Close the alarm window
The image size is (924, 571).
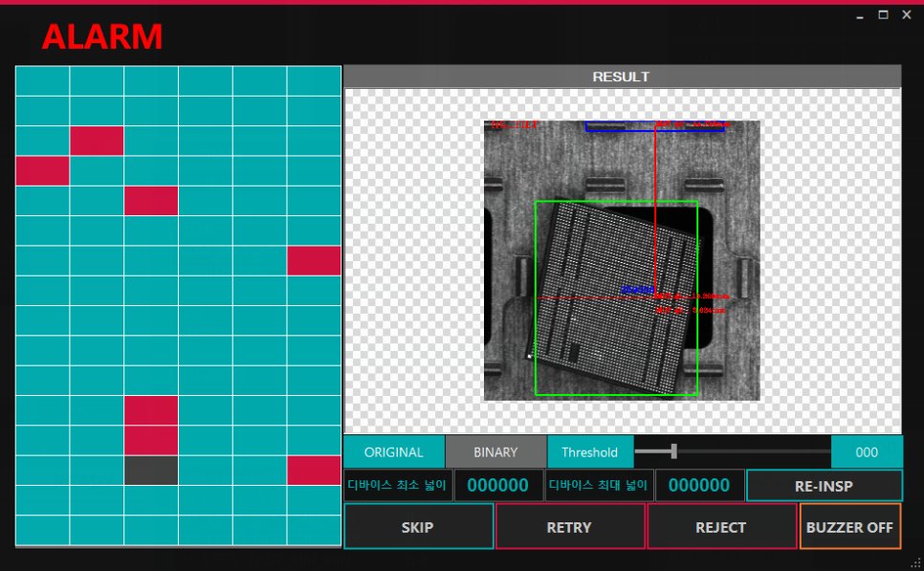coord(907,14)
